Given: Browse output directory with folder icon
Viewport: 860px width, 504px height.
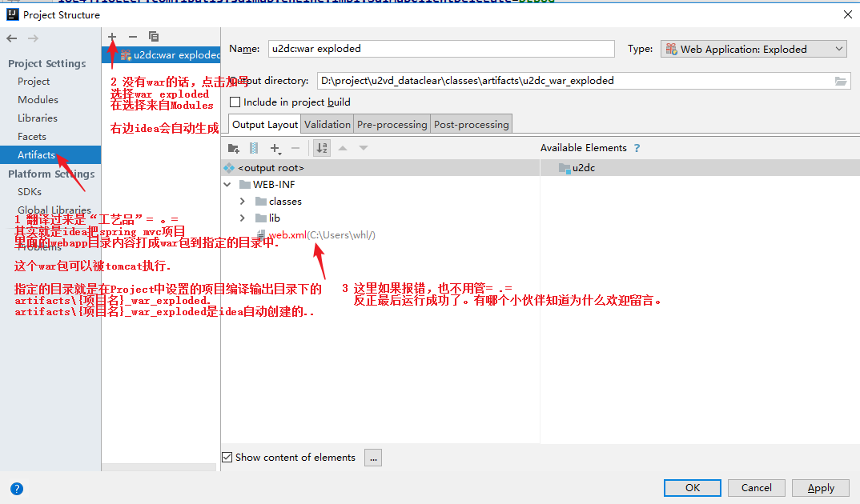Looking at the screenshot, I should tap(842, 80).
